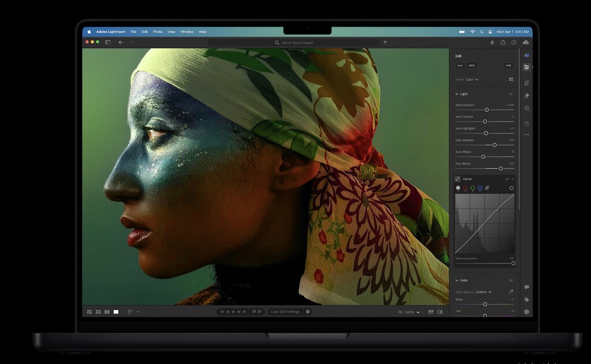Click the Auto edit button
This screenshot has height=364, width=591.
[x=461, y=66]
